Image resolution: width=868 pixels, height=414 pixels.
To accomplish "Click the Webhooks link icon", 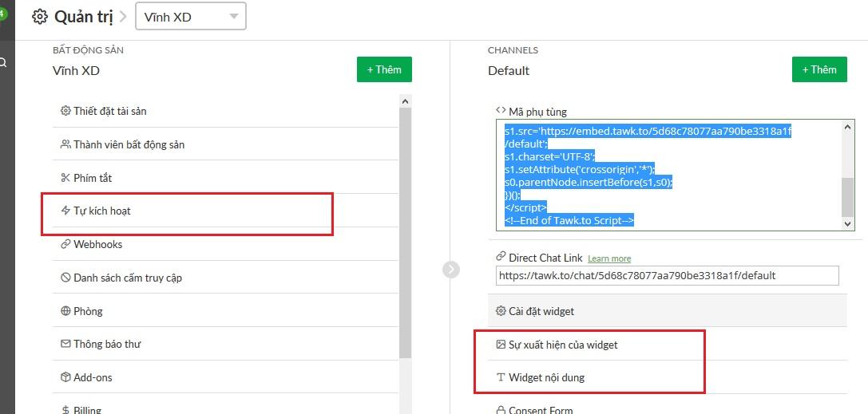I will pyautogui.click(x=65, y=244).
